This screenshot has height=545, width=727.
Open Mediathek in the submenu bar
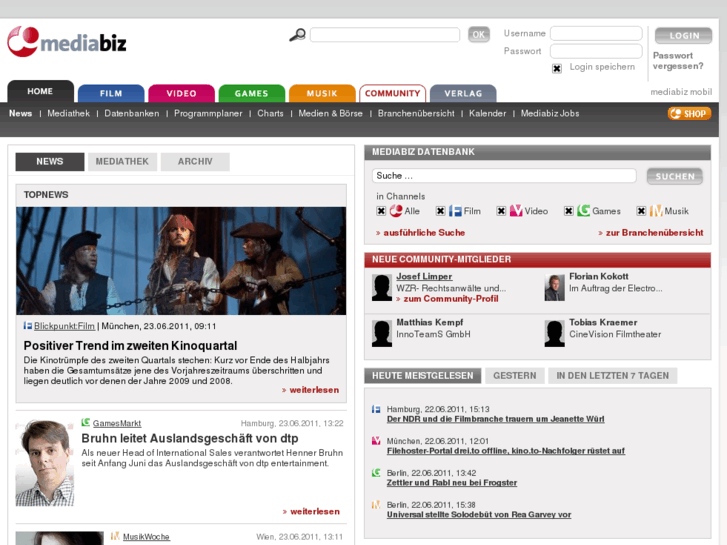pos(69,113)
